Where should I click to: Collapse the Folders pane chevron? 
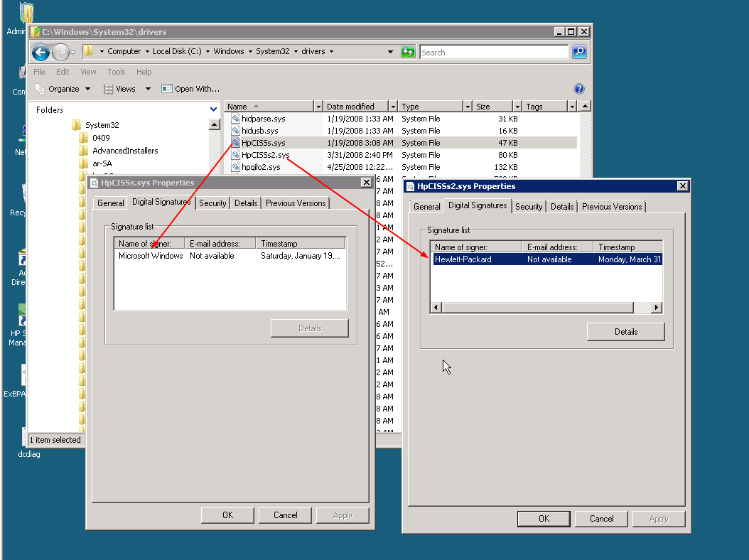point(213,110)
